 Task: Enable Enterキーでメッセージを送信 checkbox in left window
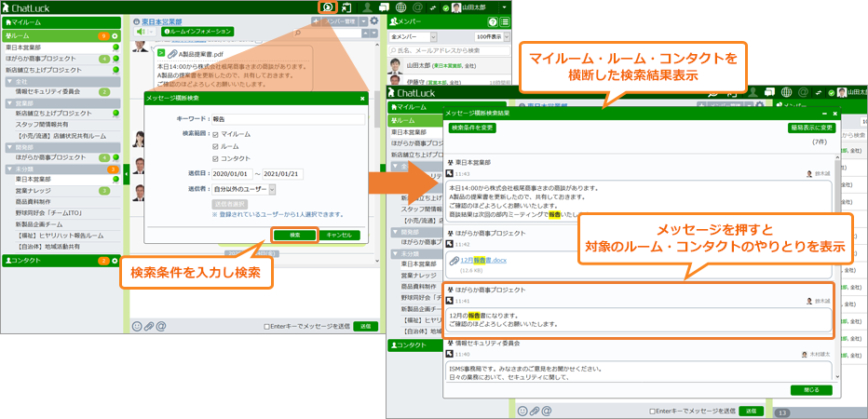(266, 327)
